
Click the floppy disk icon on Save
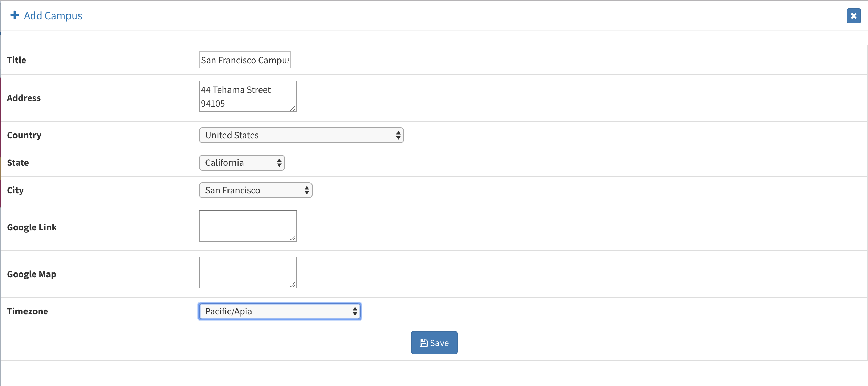pyautogui.click(x=424, y=343)
